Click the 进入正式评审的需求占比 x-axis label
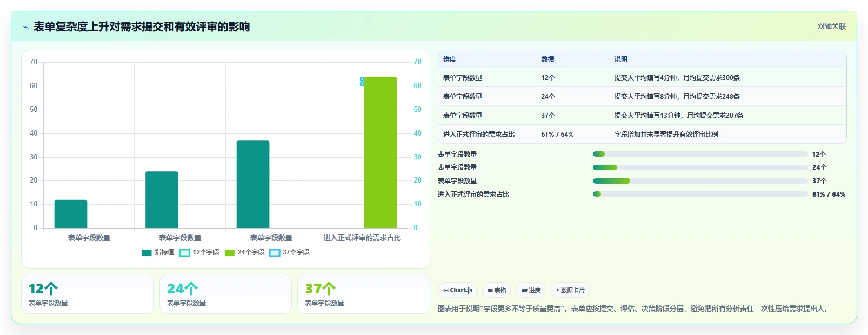The image size is (868, 335). click(362, 238)
